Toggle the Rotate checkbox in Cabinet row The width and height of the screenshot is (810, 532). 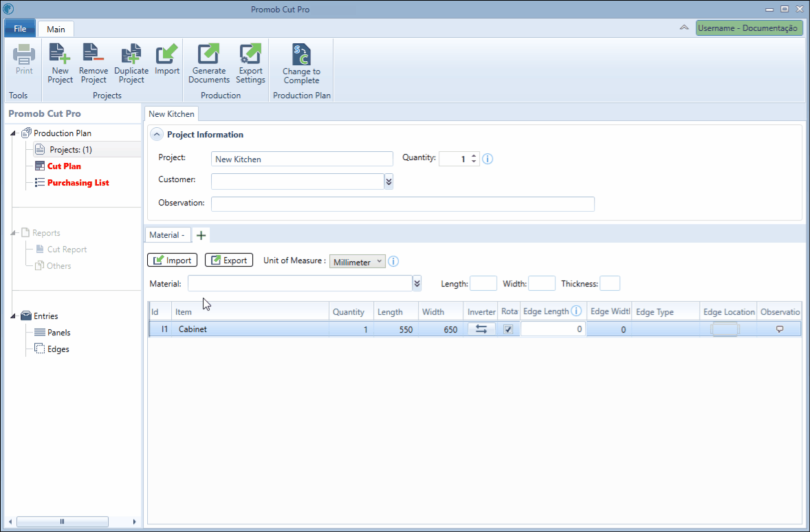click(508, 329)
